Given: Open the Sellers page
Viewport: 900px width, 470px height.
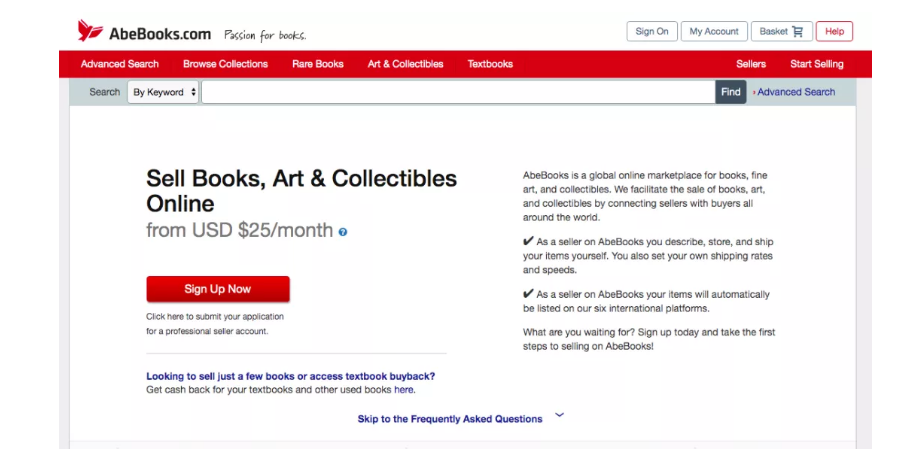Looking at the screenshot, I should [x=751, y=64].
